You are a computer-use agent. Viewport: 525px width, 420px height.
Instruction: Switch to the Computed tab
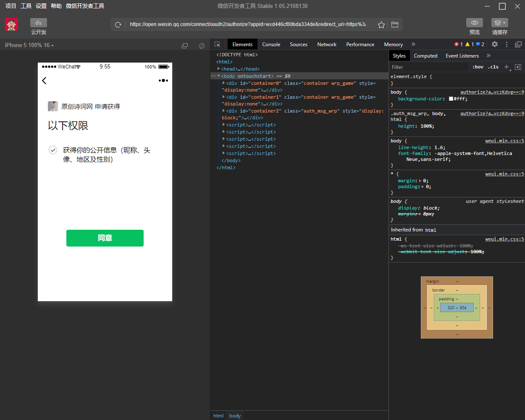click(x=425, y=55)
